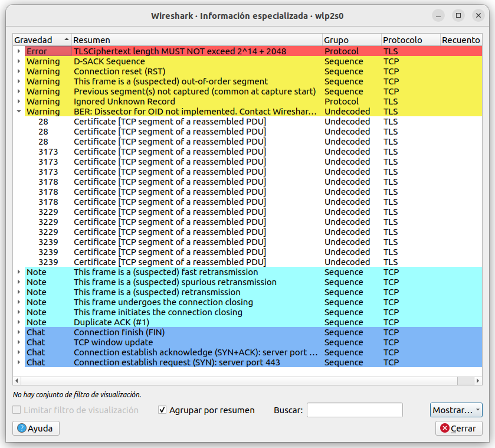Close the window with the title bar X
The width and height of the screenshot is (495, 448).
[x=478, y=15]
